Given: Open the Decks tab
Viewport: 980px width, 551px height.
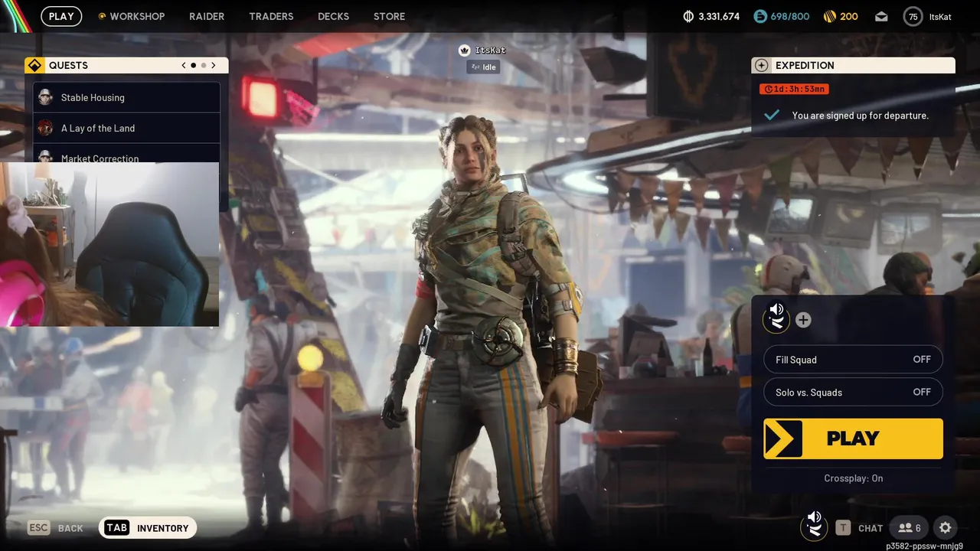Looking at the screenshot, I should pos(333,16).
